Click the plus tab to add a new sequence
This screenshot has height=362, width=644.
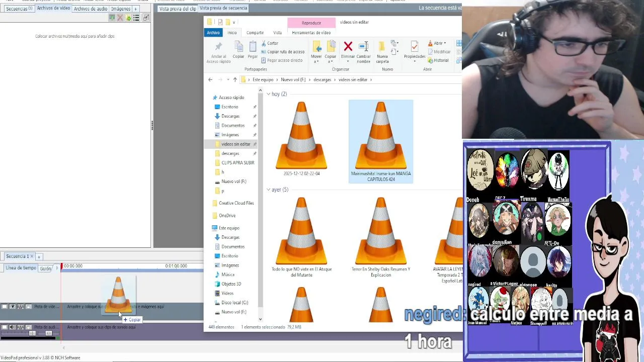tap(39, 257)
